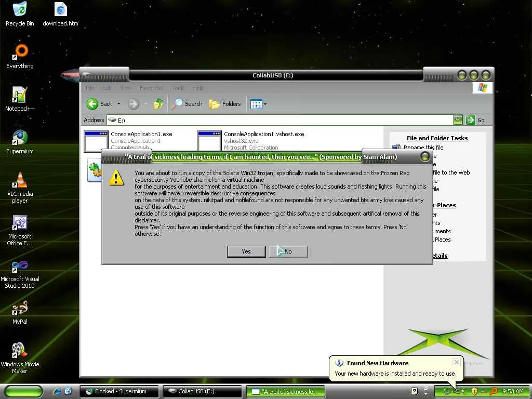This screenshot has width=532, height=399.
Task: Close the warning dialog with its round button
Action: (x=425, y=157)
